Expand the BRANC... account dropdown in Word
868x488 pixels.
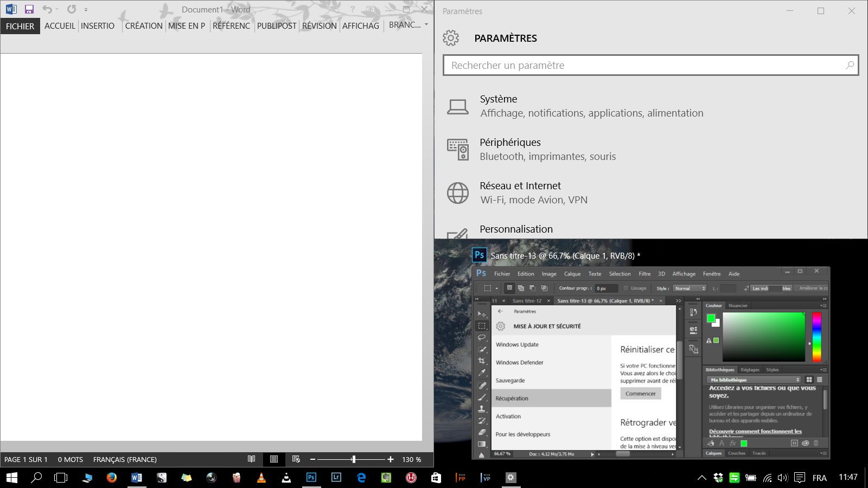click(409, 25)
